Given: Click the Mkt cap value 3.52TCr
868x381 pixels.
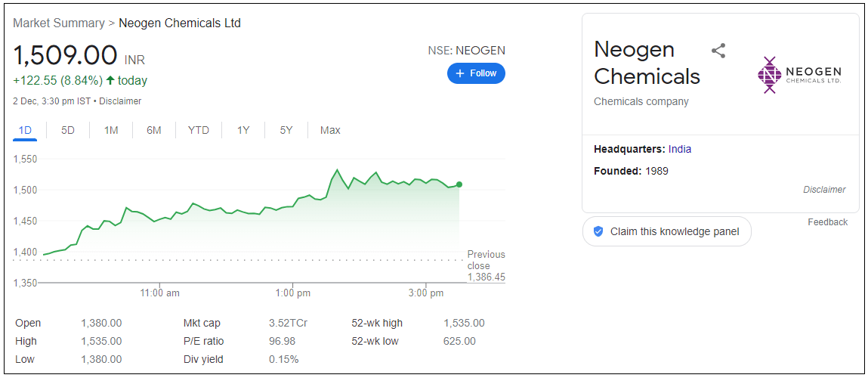Looking at the screenshot, I should tap(288, 324).
